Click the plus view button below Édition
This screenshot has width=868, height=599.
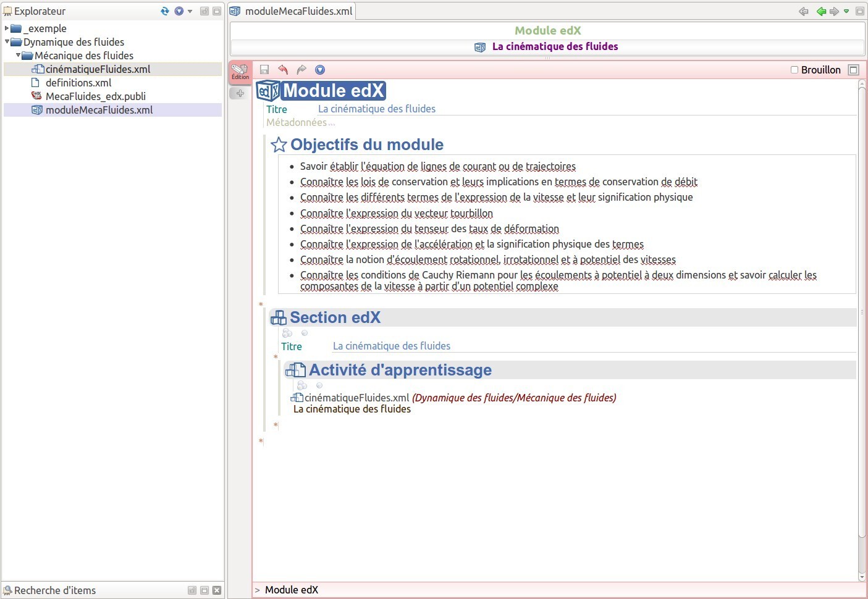[240, 93]
